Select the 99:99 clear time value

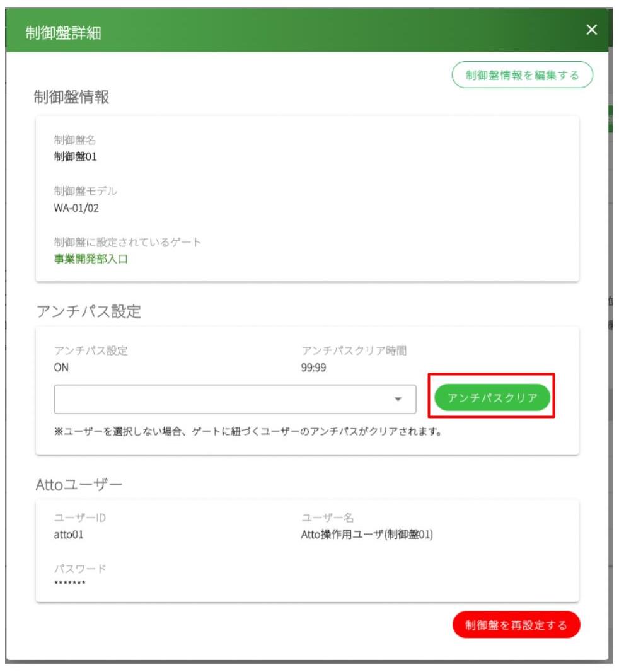click(x=313, y=368)
